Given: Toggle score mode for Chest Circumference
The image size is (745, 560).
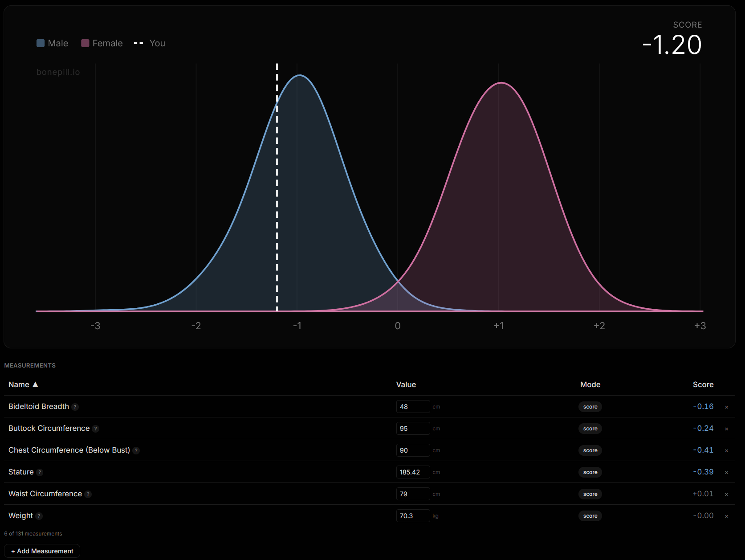Looking at the screenshot, I should pos(590,450).
